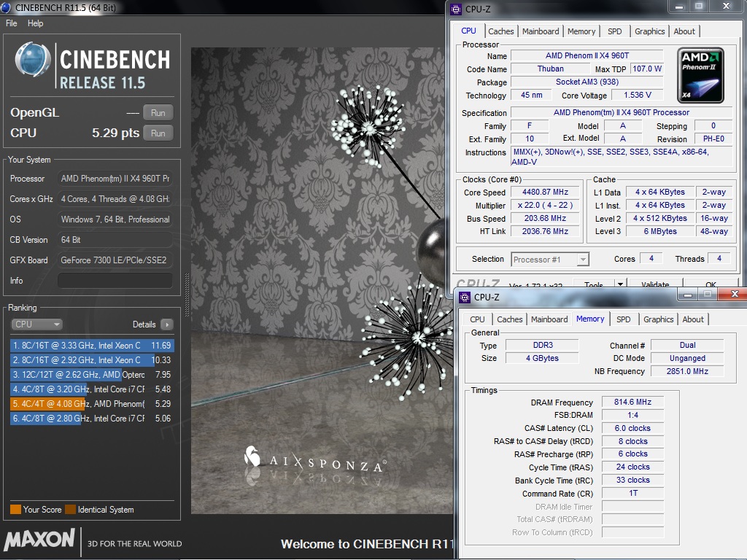Screen dimensions: 747x560
Task: Select ranking row 4C/4T @ 4.08 GHz Phenom
Action: coord(92,404)
